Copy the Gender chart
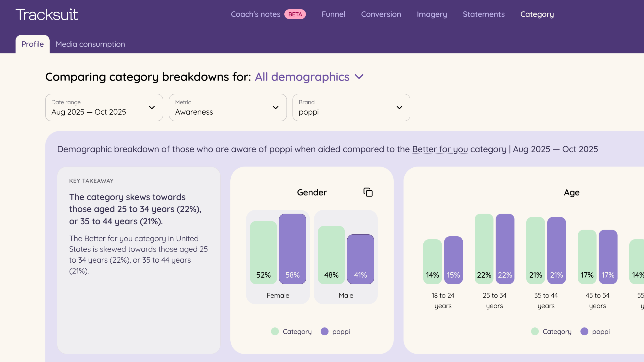 (x=368, y=192)
